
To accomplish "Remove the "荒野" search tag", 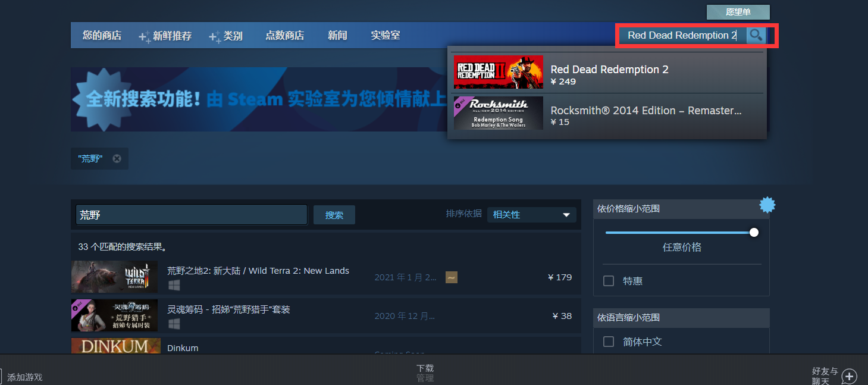I will (117, 158).
